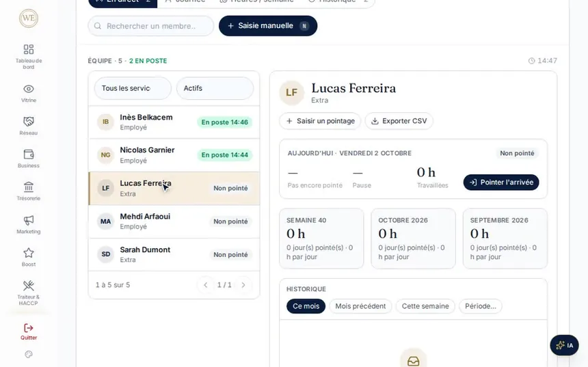Open Business wallet icon
The width and height of the screenshot is (588, 367).
click(29, 154)
